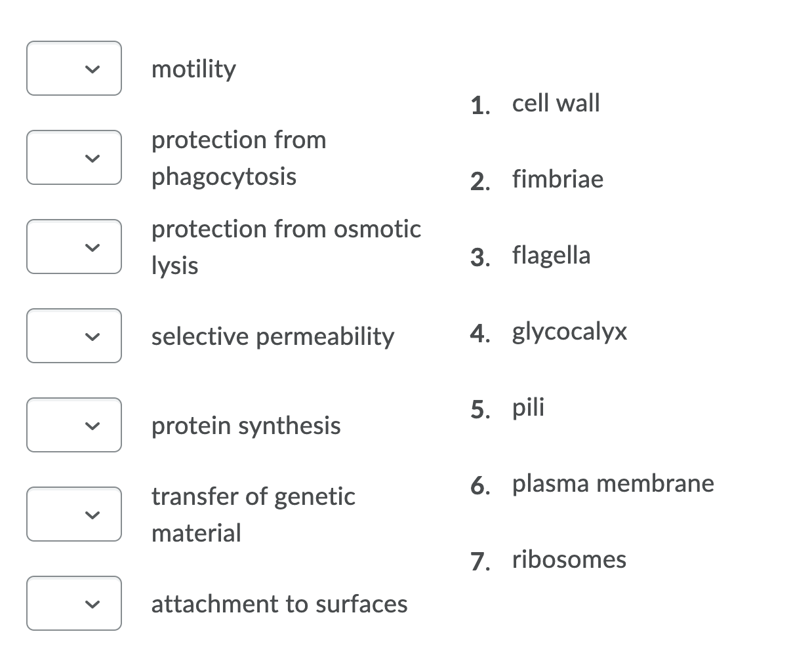Expand dropdown for transfer of genetic material
Viewport: 812px width, 657px height.
tap(74, 514)
